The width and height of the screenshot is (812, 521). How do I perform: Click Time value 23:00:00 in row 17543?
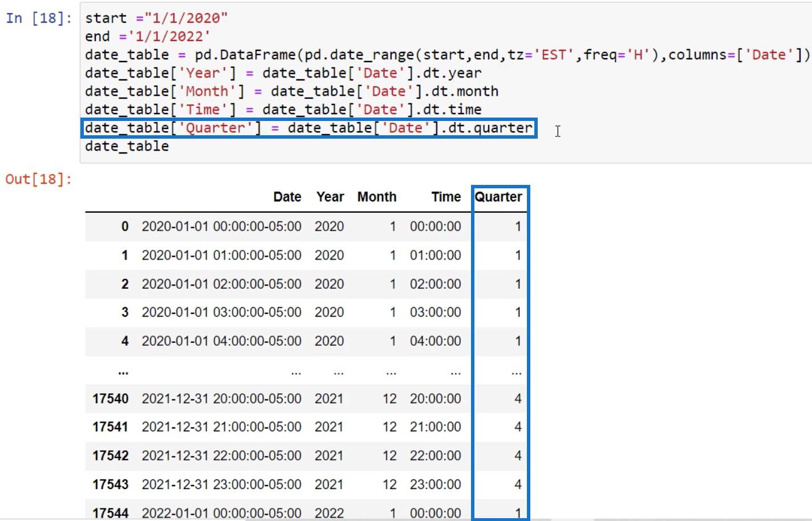tap(436, 484)
